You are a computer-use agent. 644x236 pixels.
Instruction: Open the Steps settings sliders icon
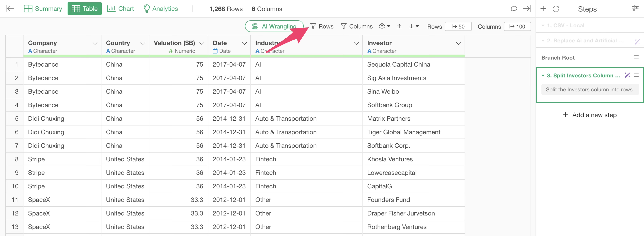[x=635, y=8]
